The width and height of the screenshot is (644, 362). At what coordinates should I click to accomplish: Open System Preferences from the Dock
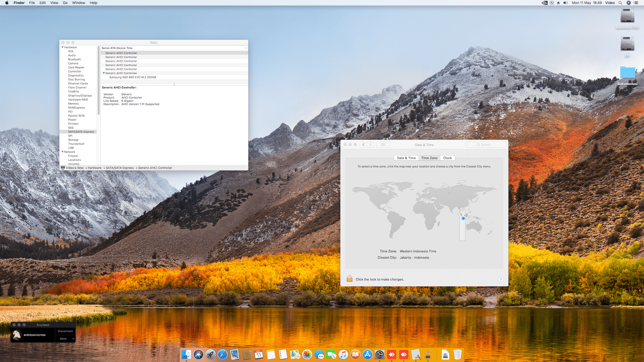click(x=379, y=354)
